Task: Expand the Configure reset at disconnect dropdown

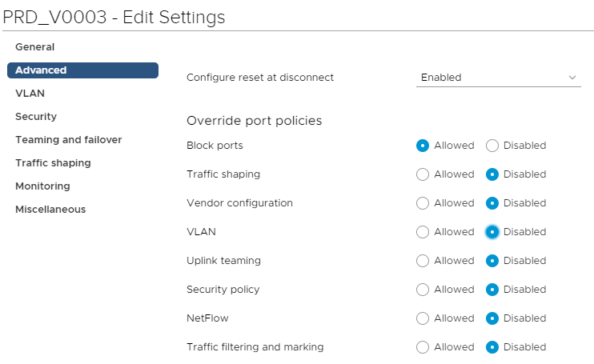Action: (498, 78)
